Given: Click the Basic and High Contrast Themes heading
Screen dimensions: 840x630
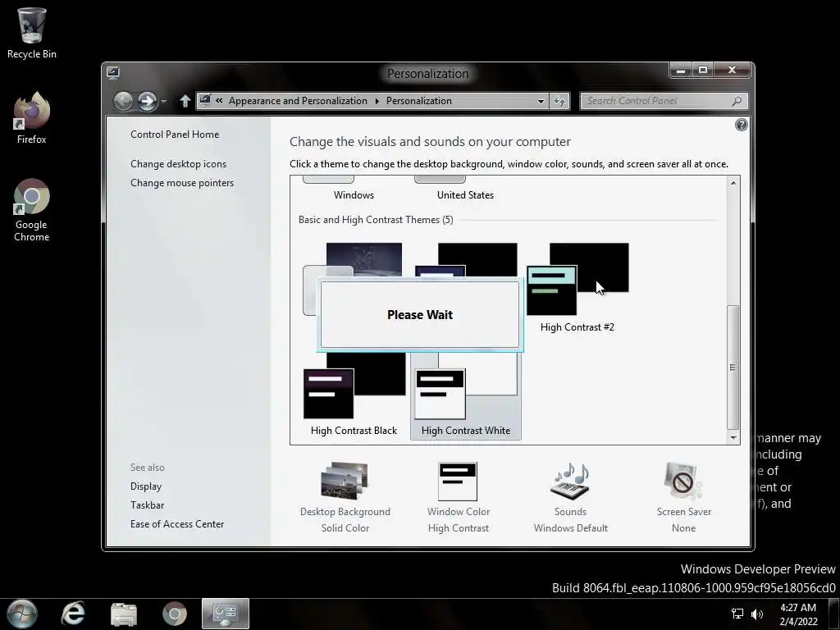Looking at the screenshot, I should 376,220.
